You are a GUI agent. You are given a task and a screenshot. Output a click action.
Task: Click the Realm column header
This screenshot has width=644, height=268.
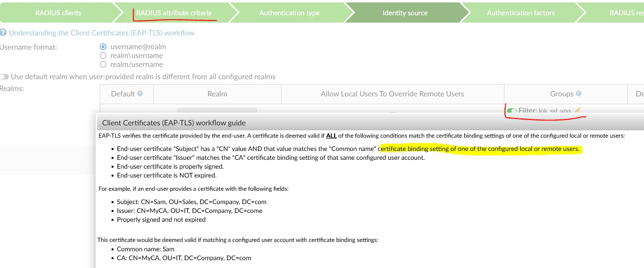coord(217,93)
